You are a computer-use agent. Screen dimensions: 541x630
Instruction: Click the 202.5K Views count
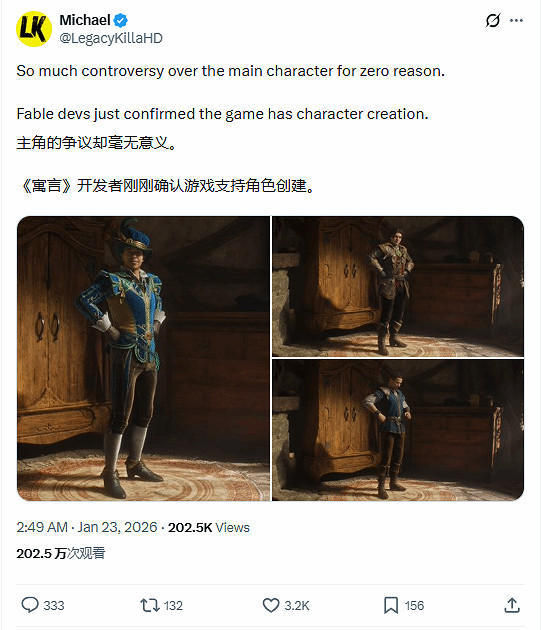coord(209,527)
